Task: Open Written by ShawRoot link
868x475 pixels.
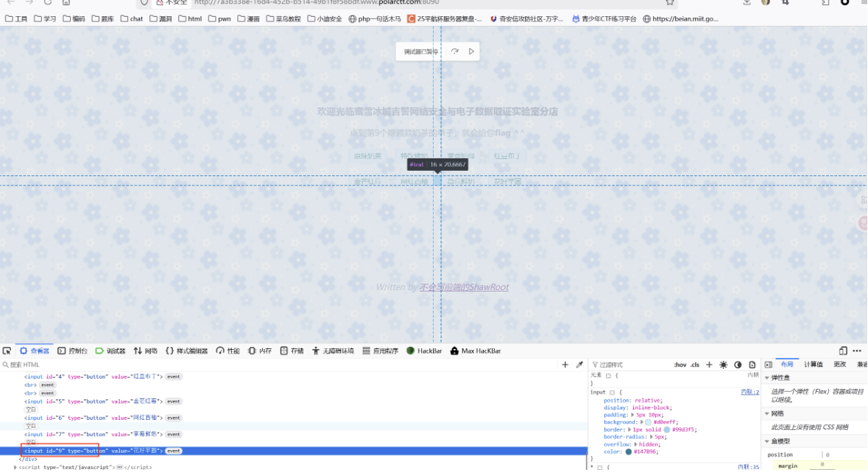Action: 464,287
